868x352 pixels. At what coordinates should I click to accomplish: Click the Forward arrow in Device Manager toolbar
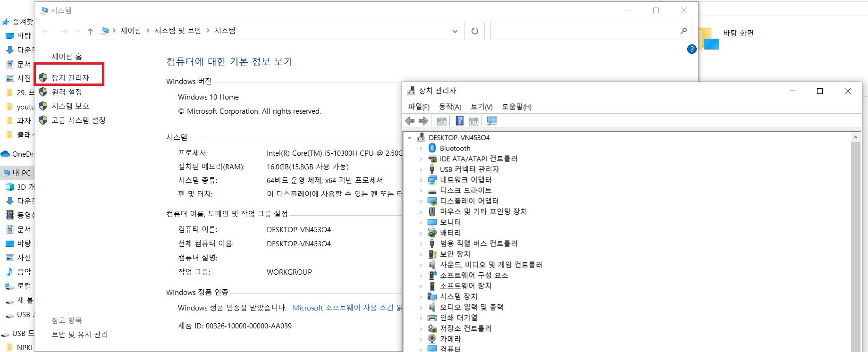(423, 121)
